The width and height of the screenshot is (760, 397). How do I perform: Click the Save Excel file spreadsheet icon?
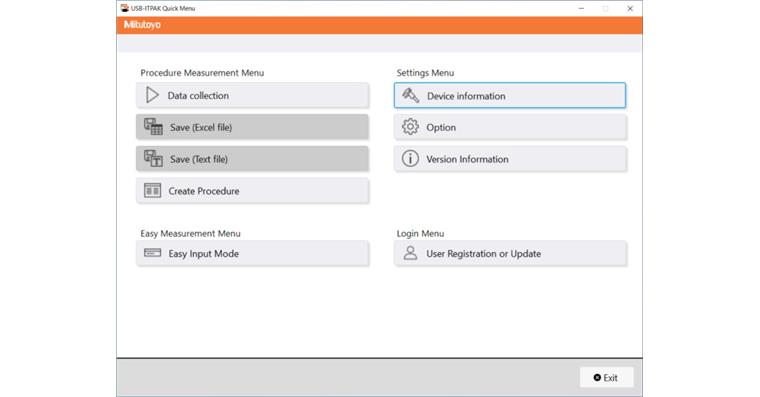[153, 127]
